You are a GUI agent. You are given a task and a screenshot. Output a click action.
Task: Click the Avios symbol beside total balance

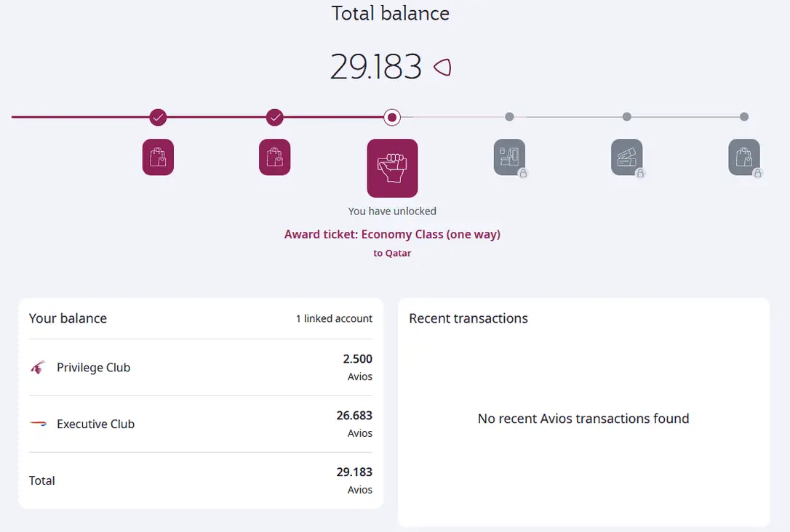click(442, 68)
